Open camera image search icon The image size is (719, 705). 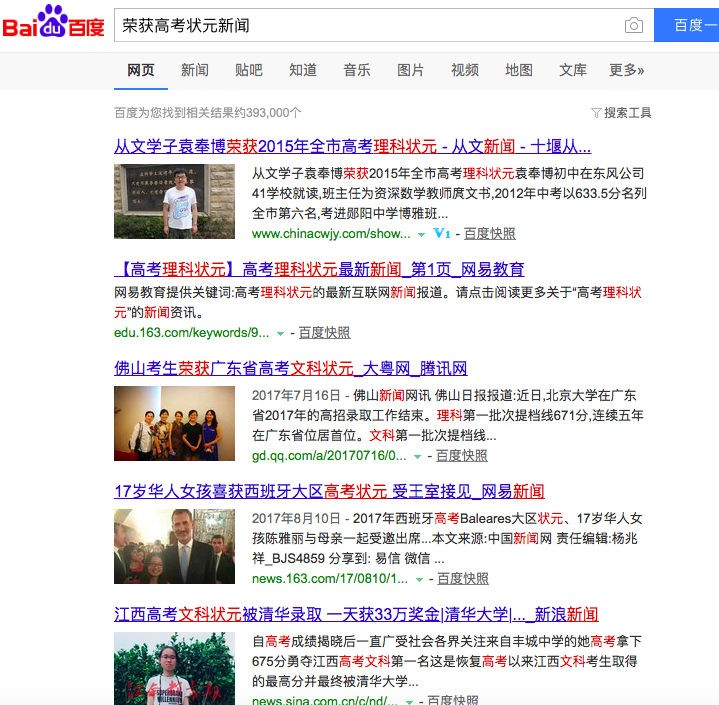pyautogui.click(x=634, y=25)
